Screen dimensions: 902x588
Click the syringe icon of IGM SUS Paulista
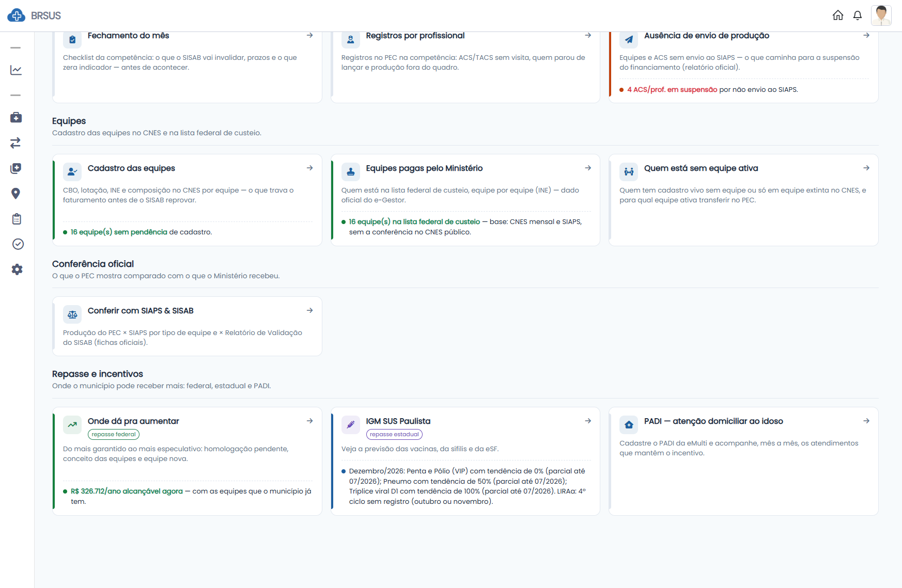coord(351,425)
